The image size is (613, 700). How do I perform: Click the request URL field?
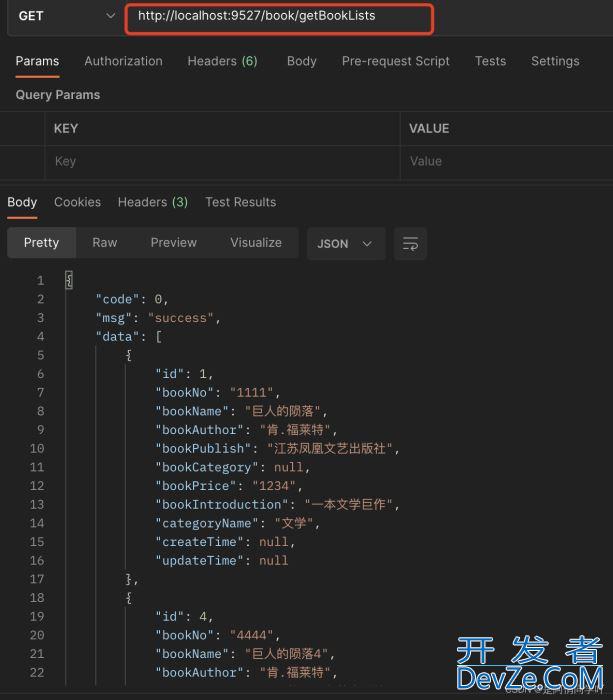(279, 19)
